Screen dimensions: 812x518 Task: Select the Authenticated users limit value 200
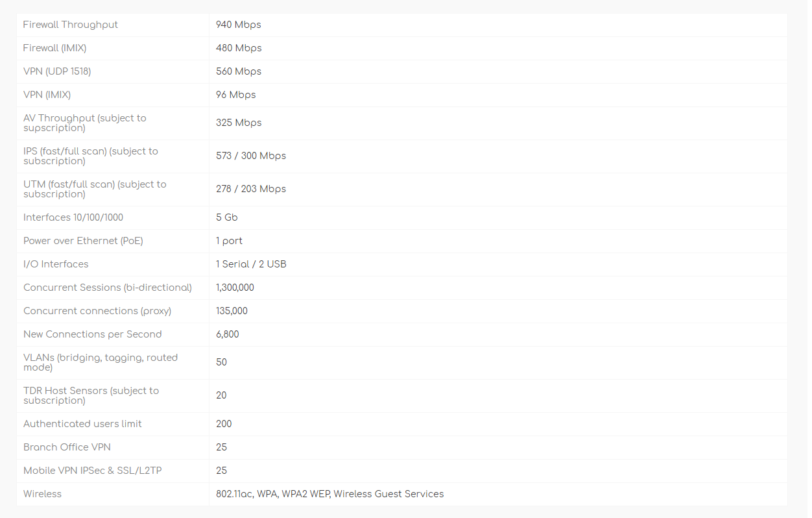(224, 424)
